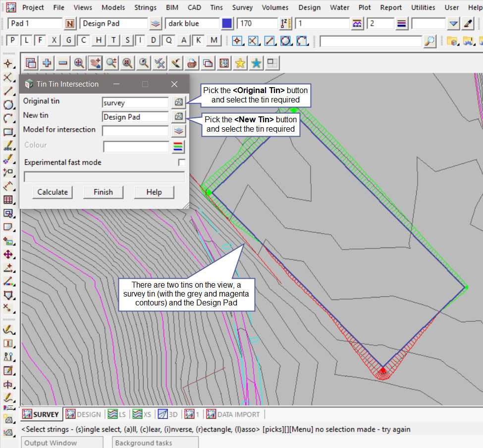
Task: Click the dark blue colour swatch
Action: click(227, 23)
